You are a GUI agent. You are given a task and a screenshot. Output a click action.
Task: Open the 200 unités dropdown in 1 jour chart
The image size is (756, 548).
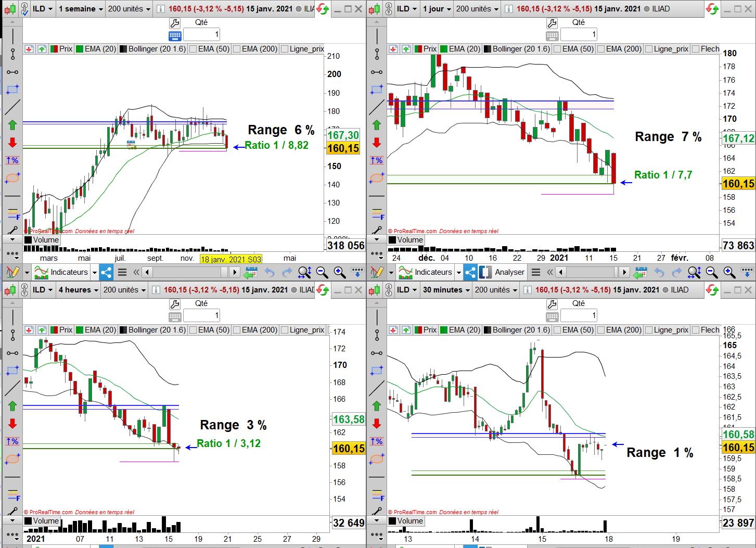pos(477,9)
